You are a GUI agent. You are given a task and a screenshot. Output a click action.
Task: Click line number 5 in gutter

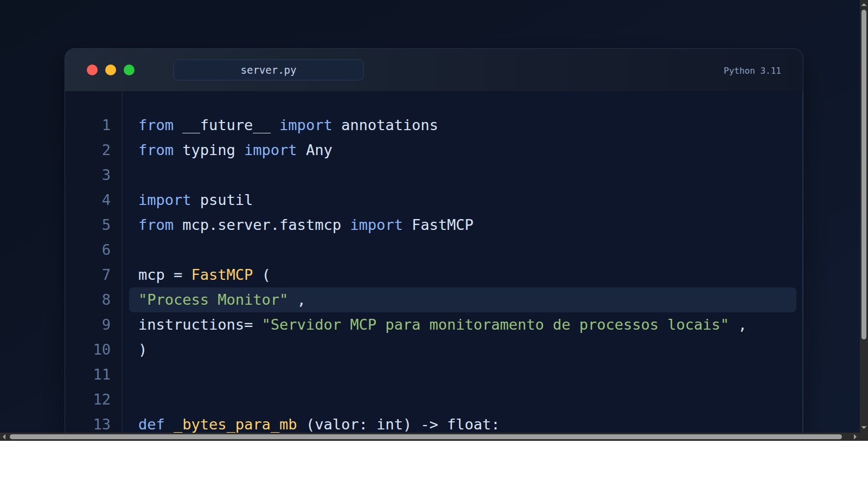(x=106, y=225)
